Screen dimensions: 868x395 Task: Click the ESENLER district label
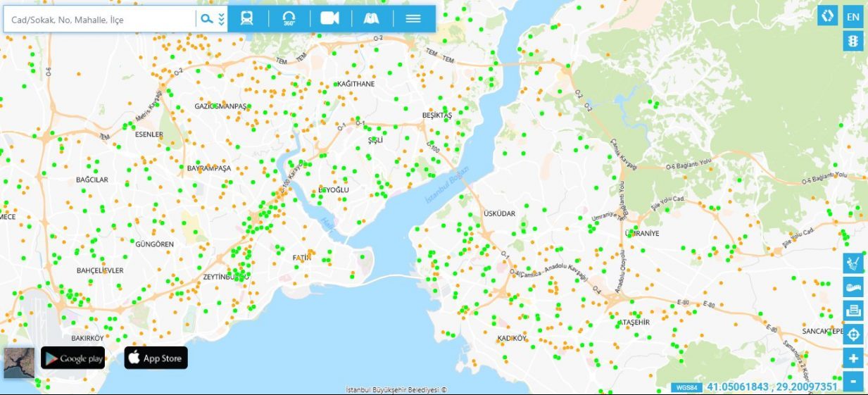[149, 134]
